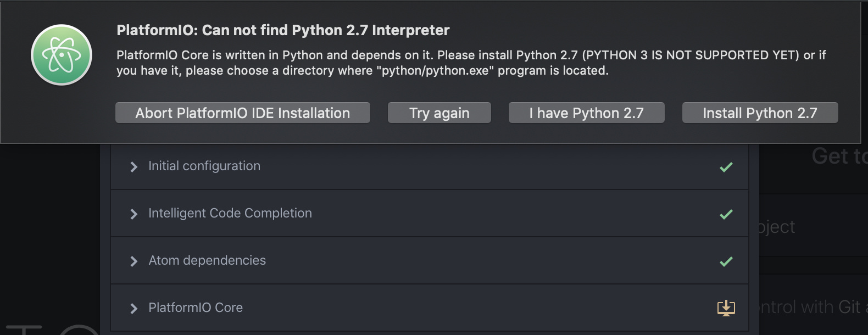The width and height of the screenshot is (868, 335).
Task: Expand the PlatformIO Core chevron
Action: pos(133,309)
